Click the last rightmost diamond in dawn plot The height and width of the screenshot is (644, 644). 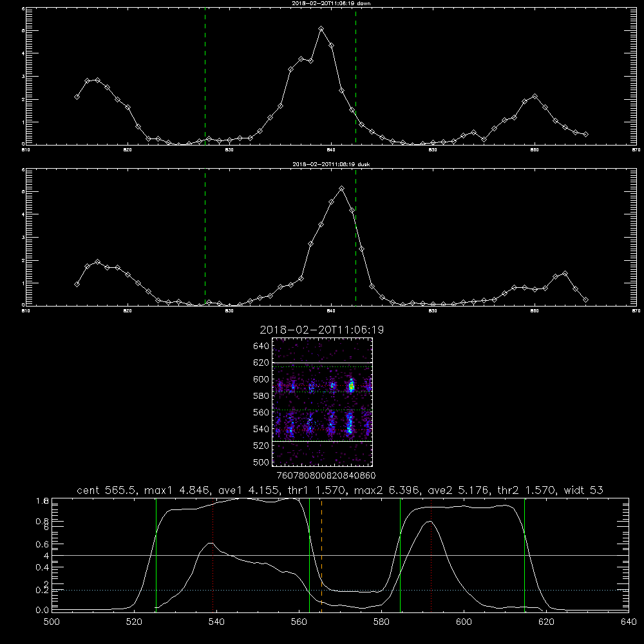point(585,134)
